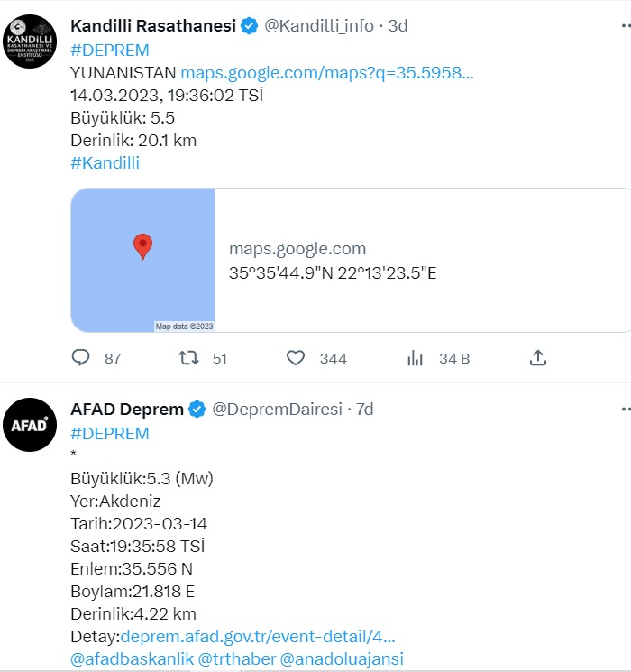Reply to the Kandilli Rasathanesi tweet
Viewport: 631px width, 672px height.
coord(80,358)
